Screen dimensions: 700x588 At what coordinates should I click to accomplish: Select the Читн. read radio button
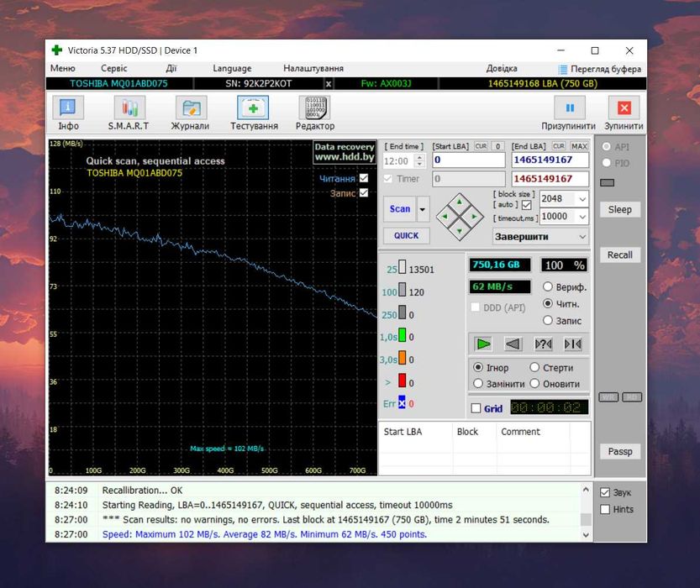(548, 304)
